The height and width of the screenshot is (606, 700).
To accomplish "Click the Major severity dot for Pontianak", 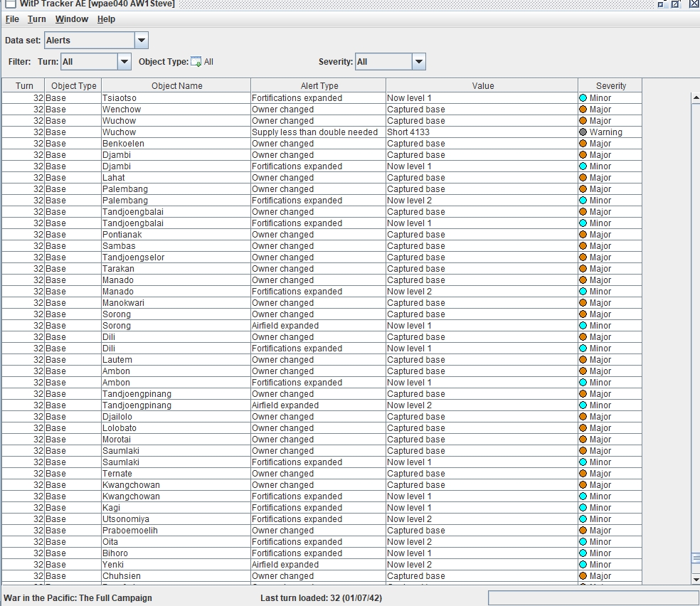I will (583, 235).
